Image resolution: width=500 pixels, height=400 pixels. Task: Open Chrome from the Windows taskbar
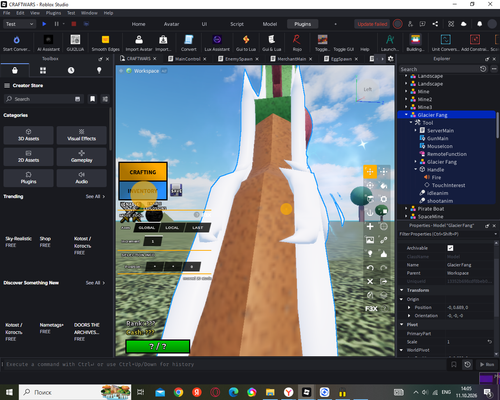tap(178, 392)
